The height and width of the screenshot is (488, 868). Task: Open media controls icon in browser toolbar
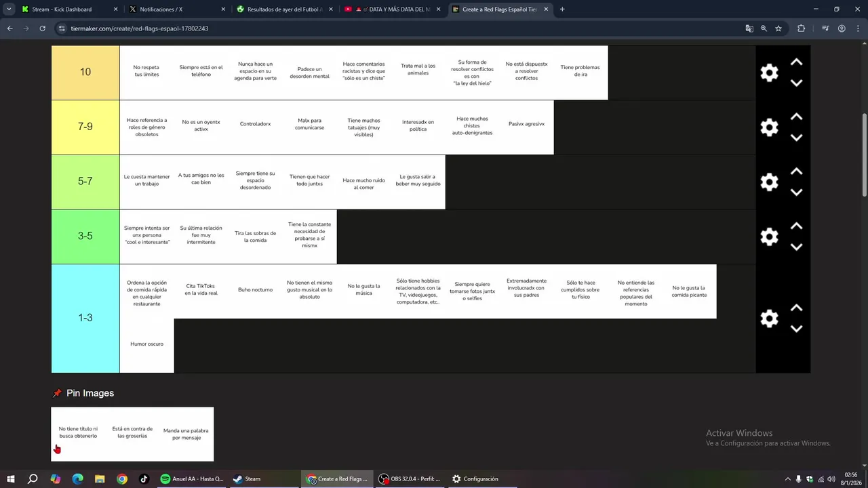pos(825,28)
